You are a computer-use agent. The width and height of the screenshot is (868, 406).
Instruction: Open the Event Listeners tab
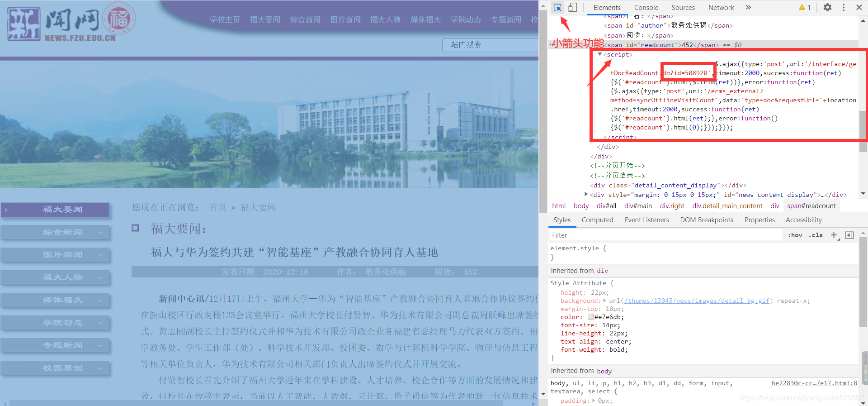[646, 220]
